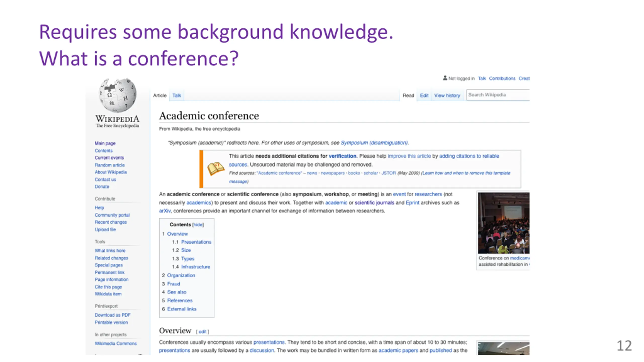Open the Contributions link
644x362 pixels.
(x=502, y=78)
